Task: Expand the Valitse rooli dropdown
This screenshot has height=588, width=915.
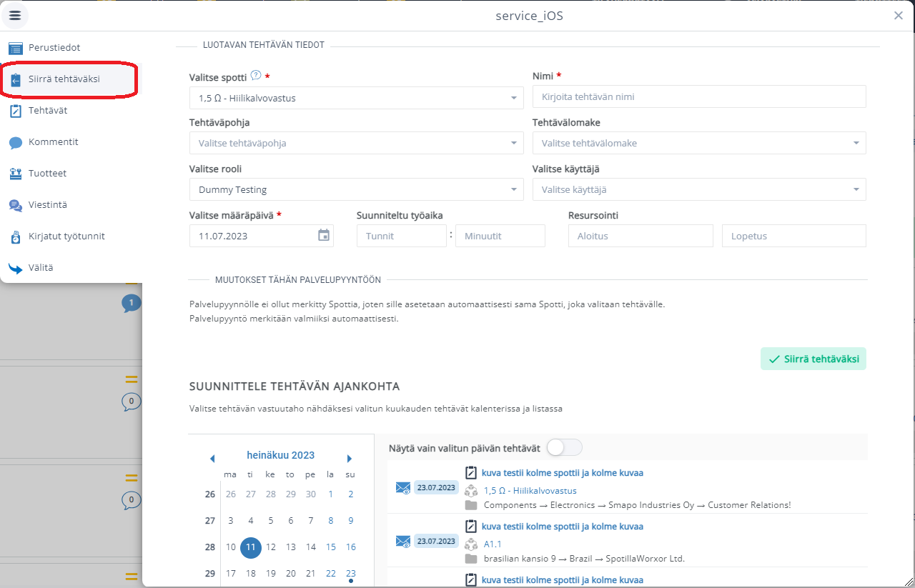Action: 357,189
